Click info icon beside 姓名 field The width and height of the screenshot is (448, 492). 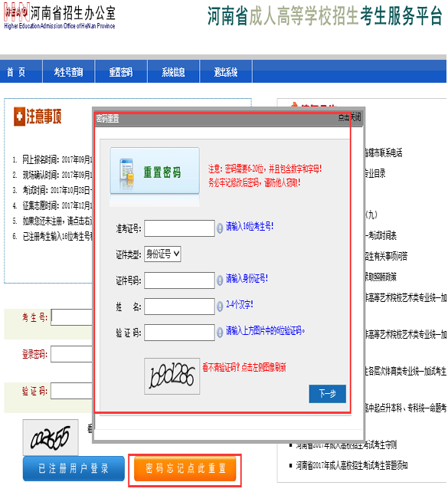point(220,307)
